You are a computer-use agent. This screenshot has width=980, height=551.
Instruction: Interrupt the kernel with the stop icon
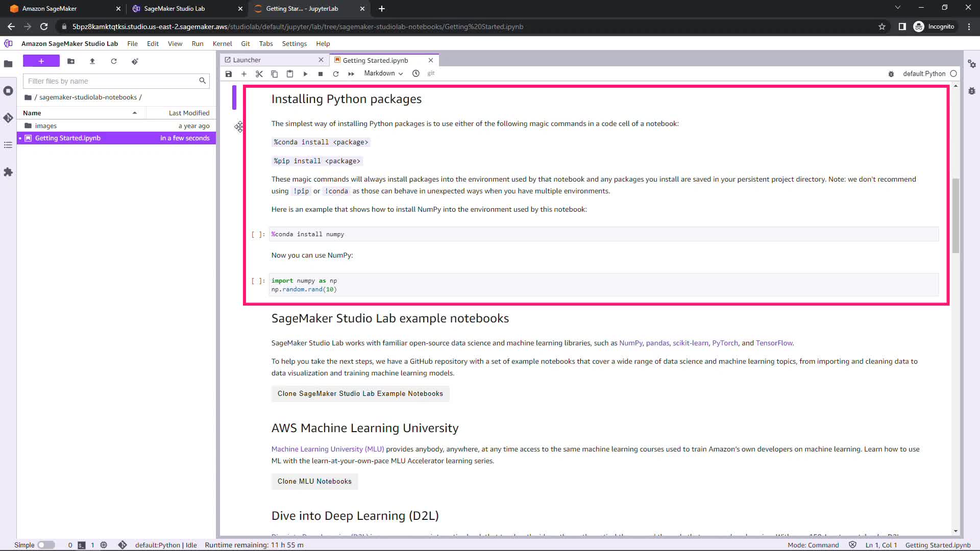(321, 74)
